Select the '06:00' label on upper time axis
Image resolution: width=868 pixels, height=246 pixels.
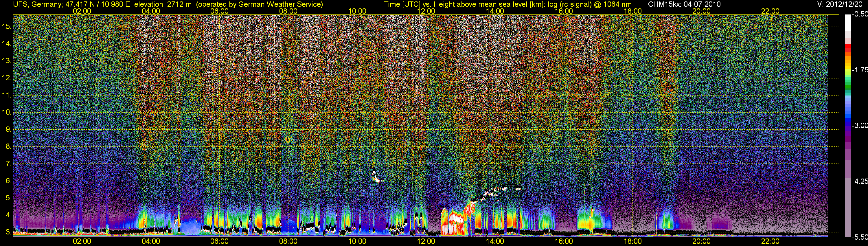point(219,11)
